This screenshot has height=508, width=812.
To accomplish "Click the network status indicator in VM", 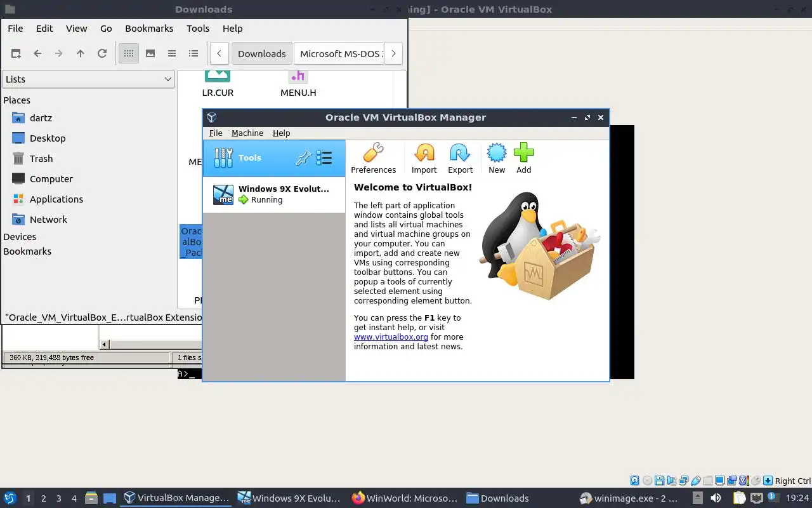I will coord(684,481).
